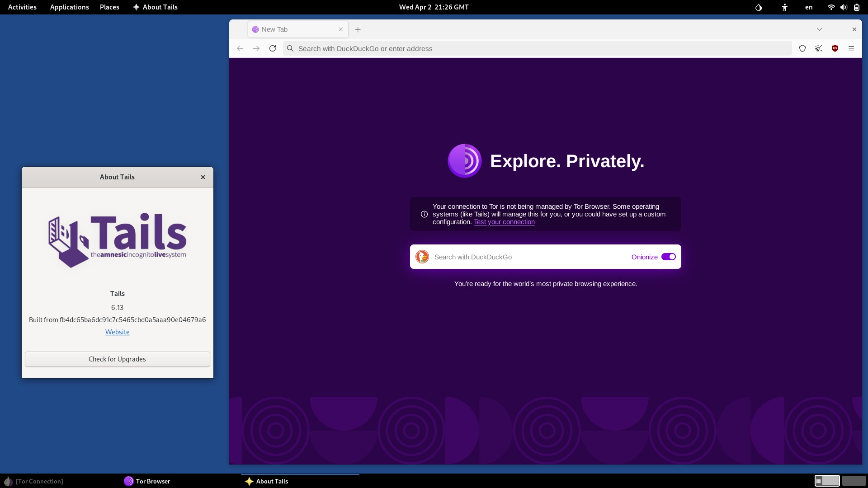Image resolution: width=868 pixels, height=488 pixels.
Task: Open the uBlock Origin extension icon
Action: tap(835, 48)
